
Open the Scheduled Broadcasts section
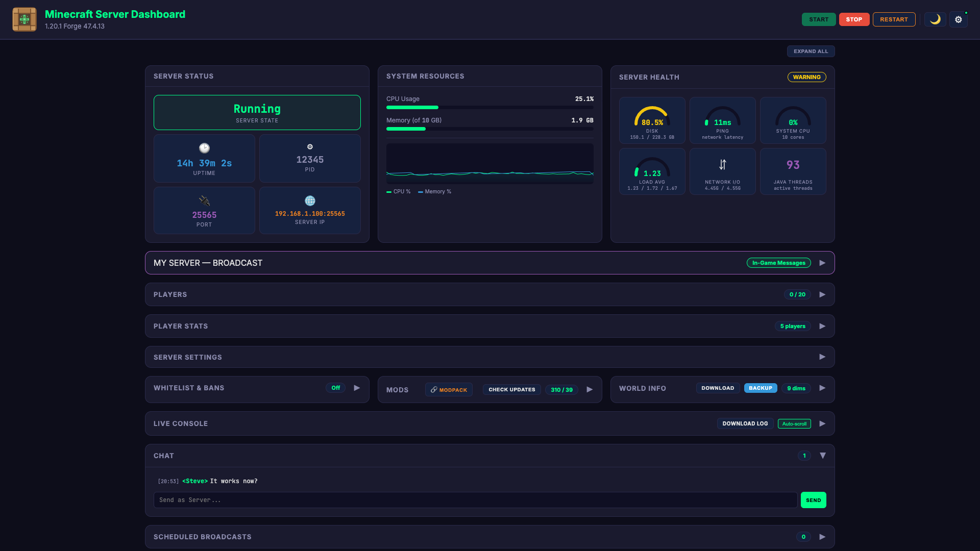tap(822, 537)
